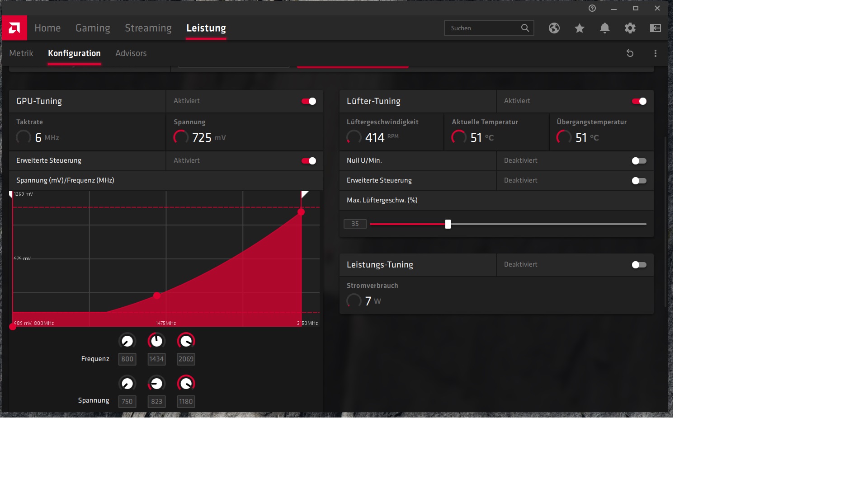Toggle the sidebar panel icon
Screen dimensions: 868x488
tap(656, 28)
